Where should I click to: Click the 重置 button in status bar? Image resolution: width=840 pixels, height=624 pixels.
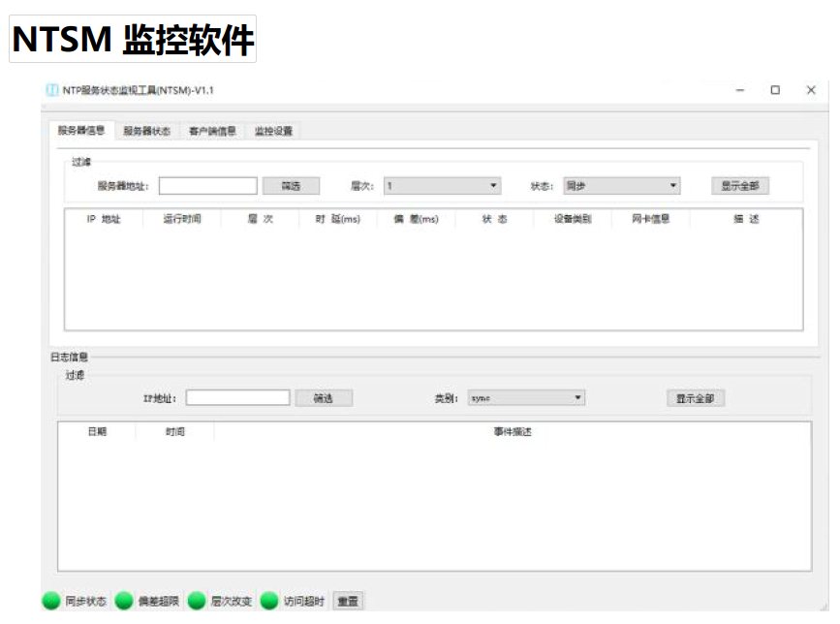[x=348, y=602]
